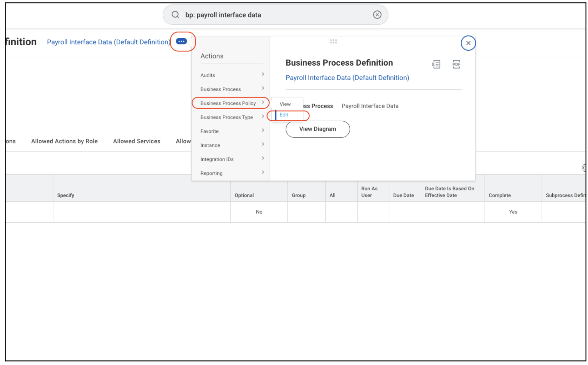Select View in the policy submenu

click(285, 104)
